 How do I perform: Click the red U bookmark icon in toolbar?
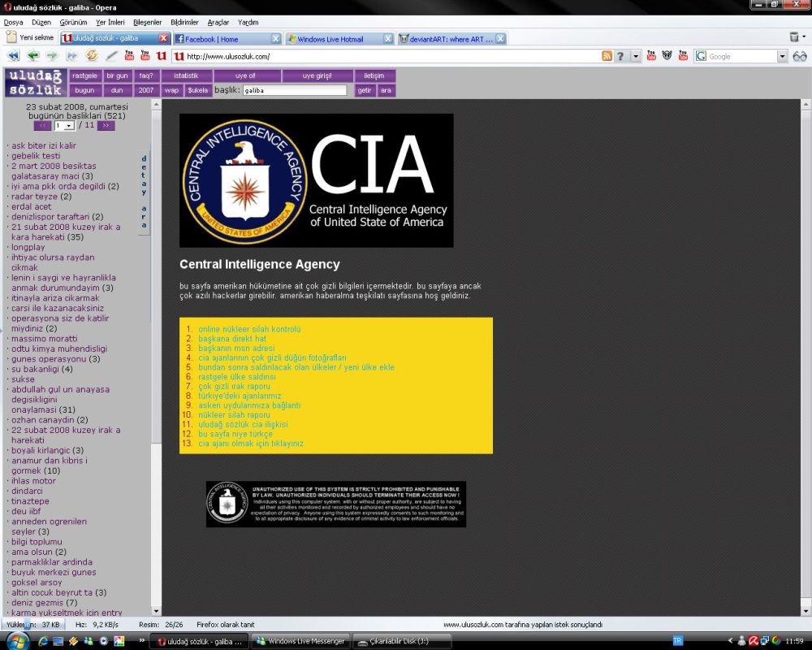pos(161,55)
